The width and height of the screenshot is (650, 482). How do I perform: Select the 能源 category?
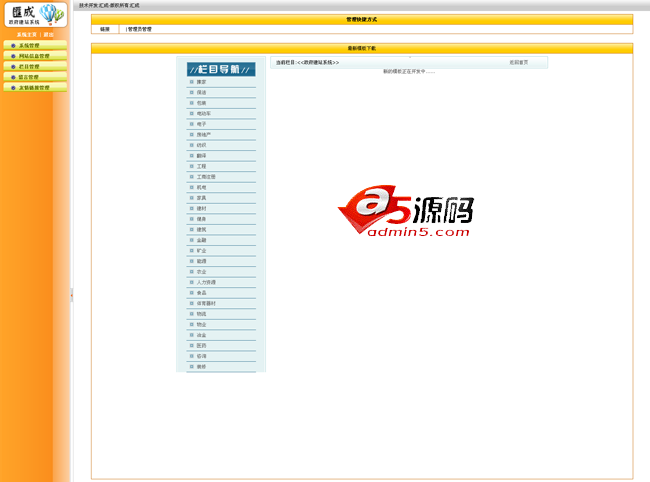point(201,261)
